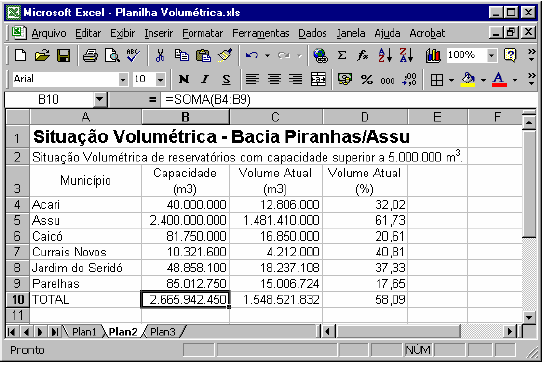545x365 pixels.
Task: Apply the yellow fill color bucket
Action: pos(468,79)
